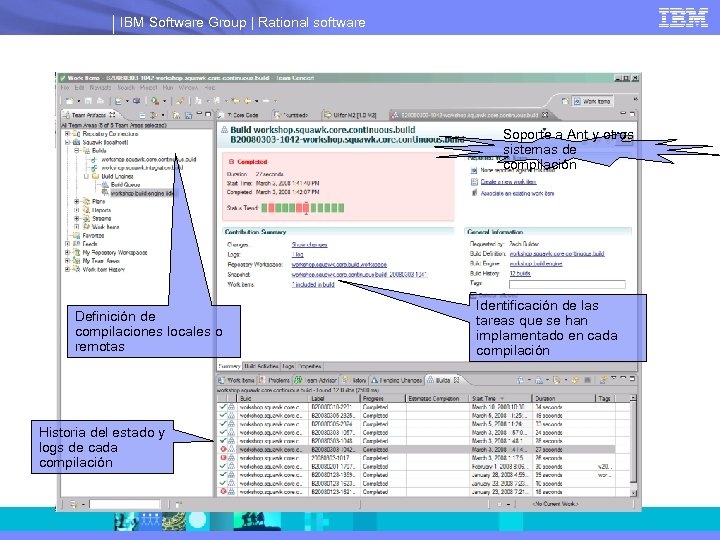Collapse the Builds folder node
720x540 pixels.
[x=77, y=151]
